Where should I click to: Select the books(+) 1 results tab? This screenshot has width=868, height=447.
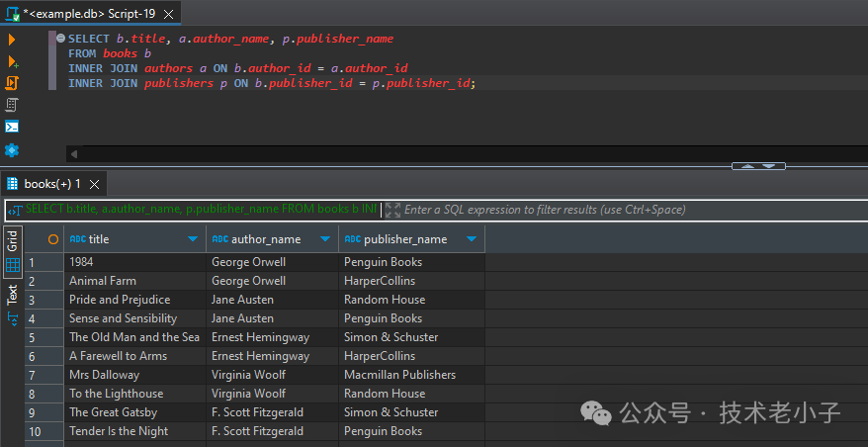coord(51,184)
